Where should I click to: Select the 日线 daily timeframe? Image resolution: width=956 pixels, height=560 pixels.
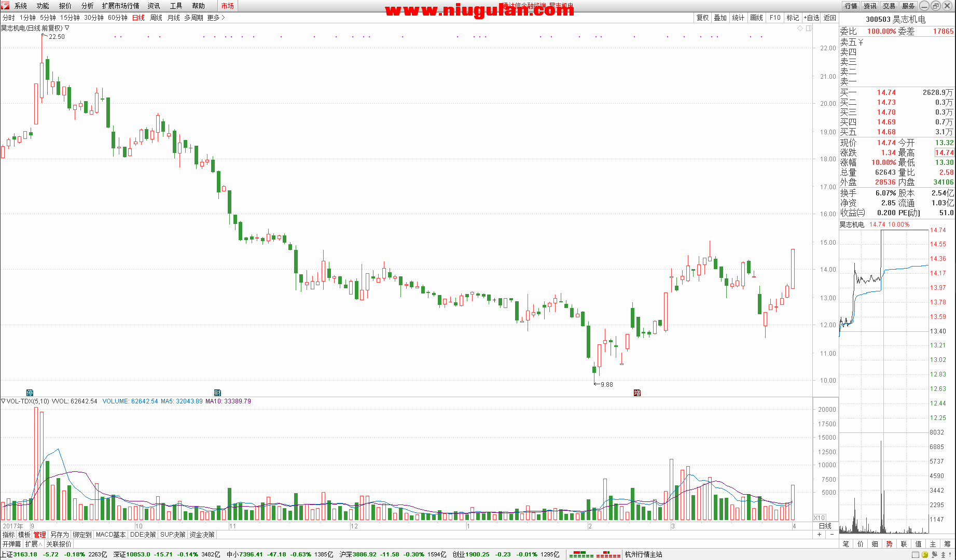pyautogui.click(x=138, y=18)
